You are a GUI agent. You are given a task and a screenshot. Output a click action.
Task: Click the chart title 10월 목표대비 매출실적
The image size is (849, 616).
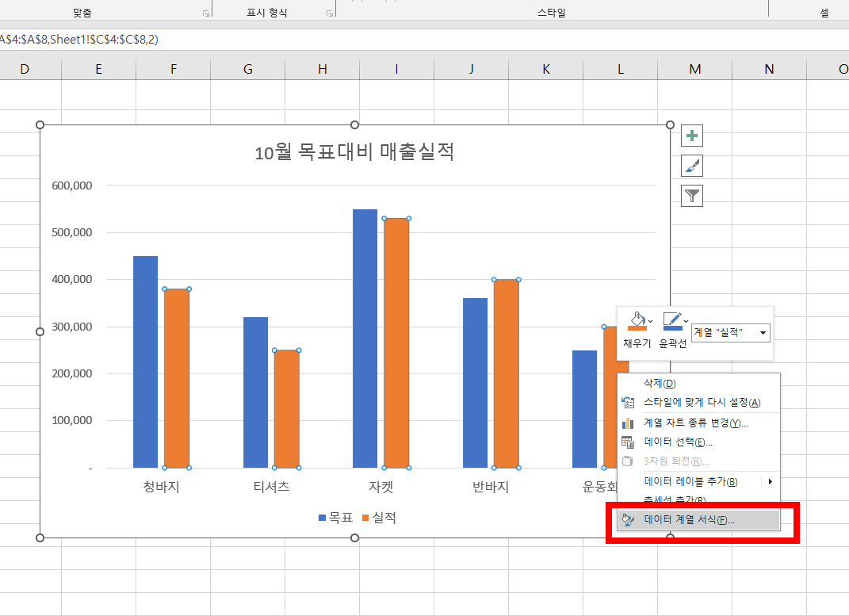point(354,151)
